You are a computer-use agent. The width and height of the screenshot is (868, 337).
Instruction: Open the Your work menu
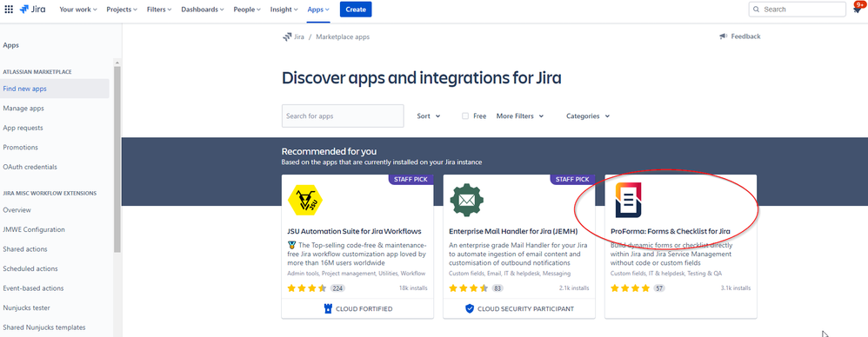[x=78, y=10]
